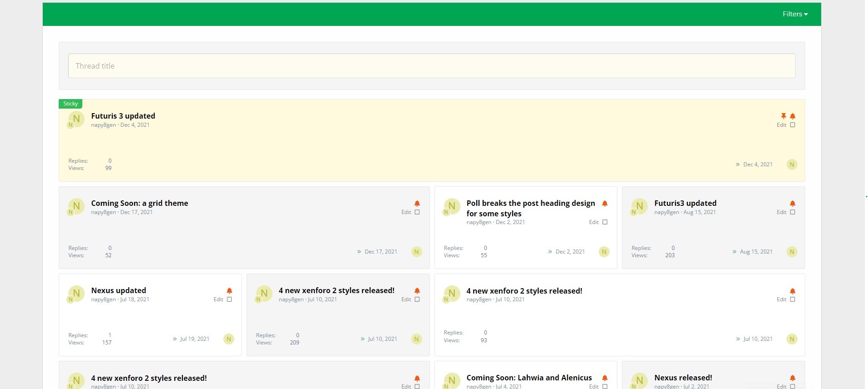Open last post date Dec 4, 2021
The image size is (868, 389).
[x=758, y=165]
